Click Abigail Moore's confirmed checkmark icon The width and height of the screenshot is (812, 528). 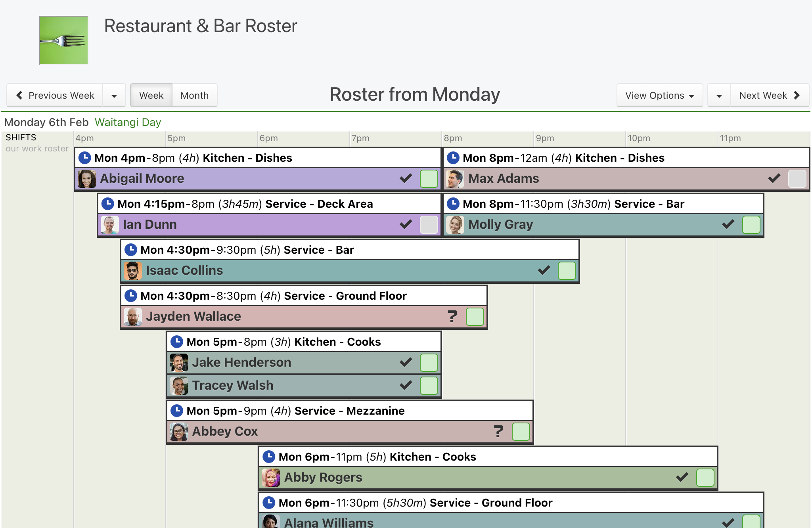point(406,178)
